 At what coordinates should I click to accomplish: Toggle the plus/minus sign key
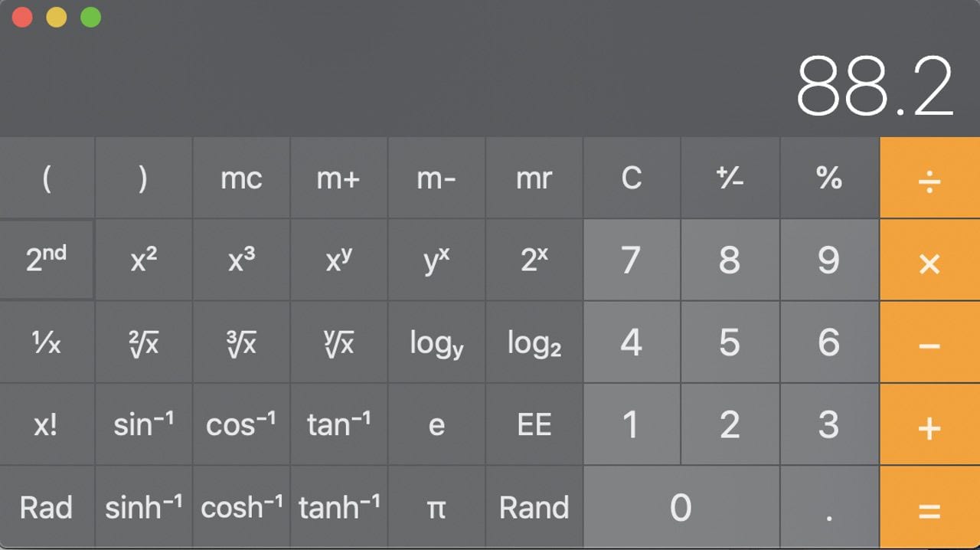pyautogui.click(x=730, y=178)
